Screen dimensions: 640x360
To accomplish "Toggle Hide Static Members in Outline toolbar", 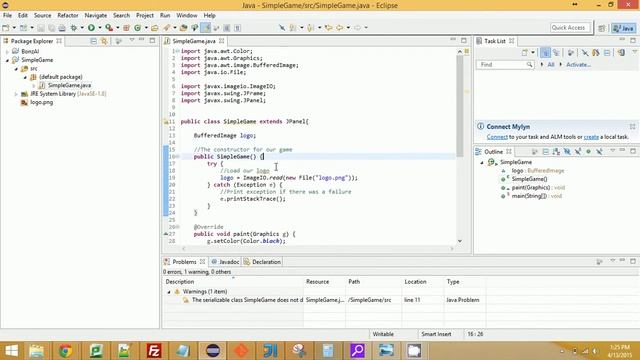I will (x=578, y=151).
